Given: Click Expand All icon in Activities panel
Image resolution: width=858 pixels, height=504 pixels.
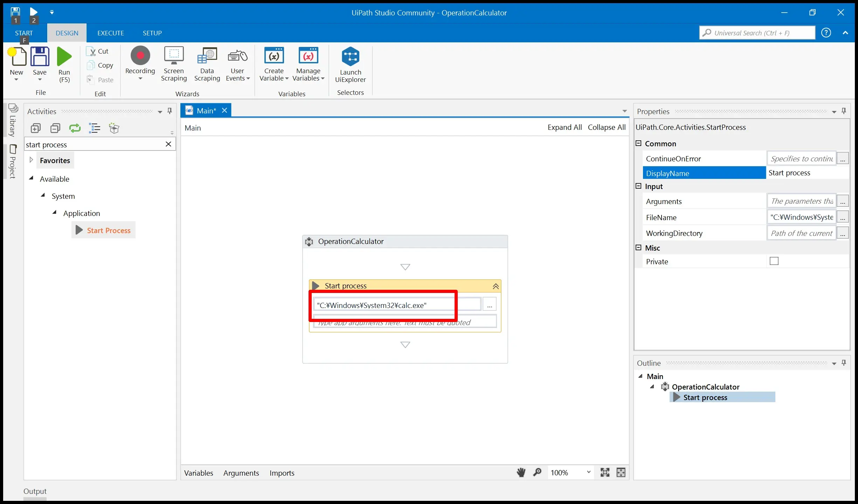Looking at the screenshot, I should coord(36,128).
